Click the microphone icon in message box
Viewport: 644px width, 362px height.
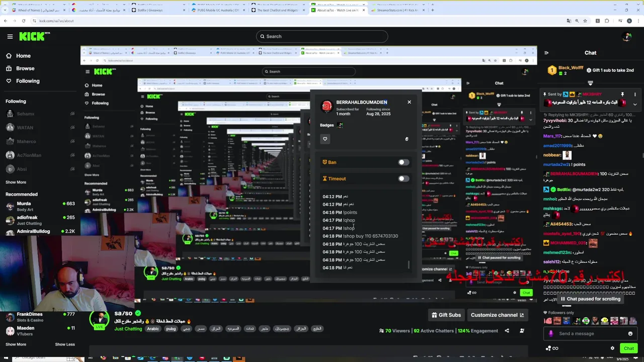pos(551,333)
